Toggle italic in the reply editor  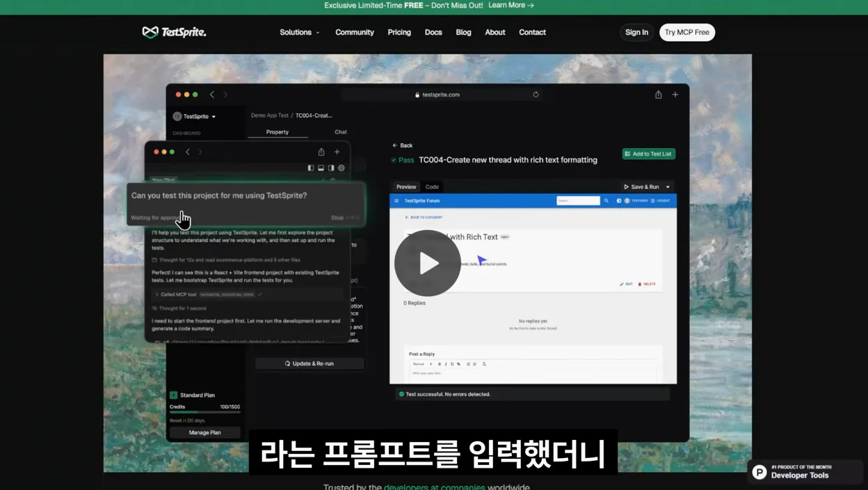pyautogui.click(x=446, y=364)
